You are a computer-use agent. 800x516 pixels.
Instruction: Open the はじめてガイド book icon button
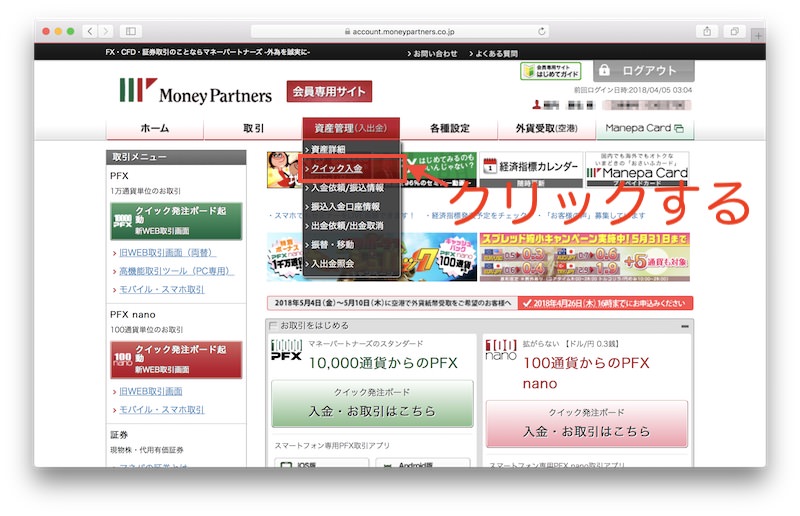click(551, 71)
